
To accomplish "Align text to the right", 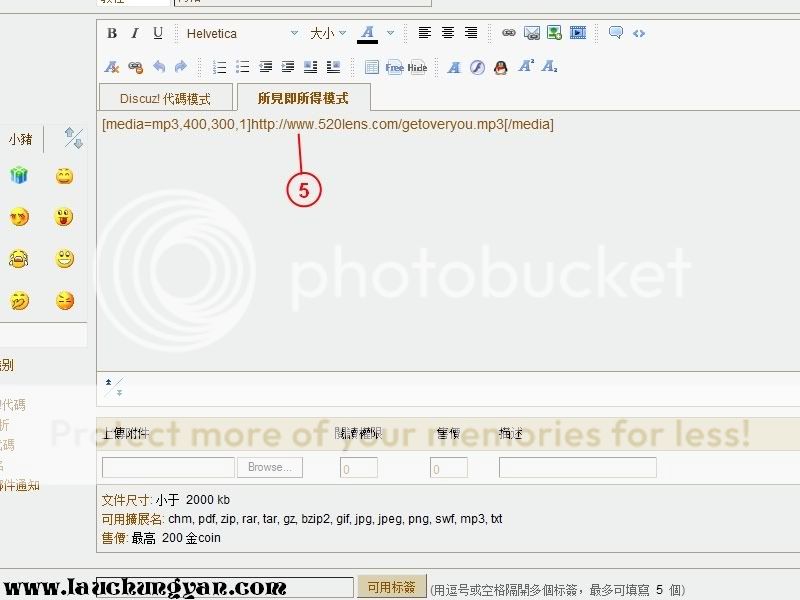I will point(470,33).
